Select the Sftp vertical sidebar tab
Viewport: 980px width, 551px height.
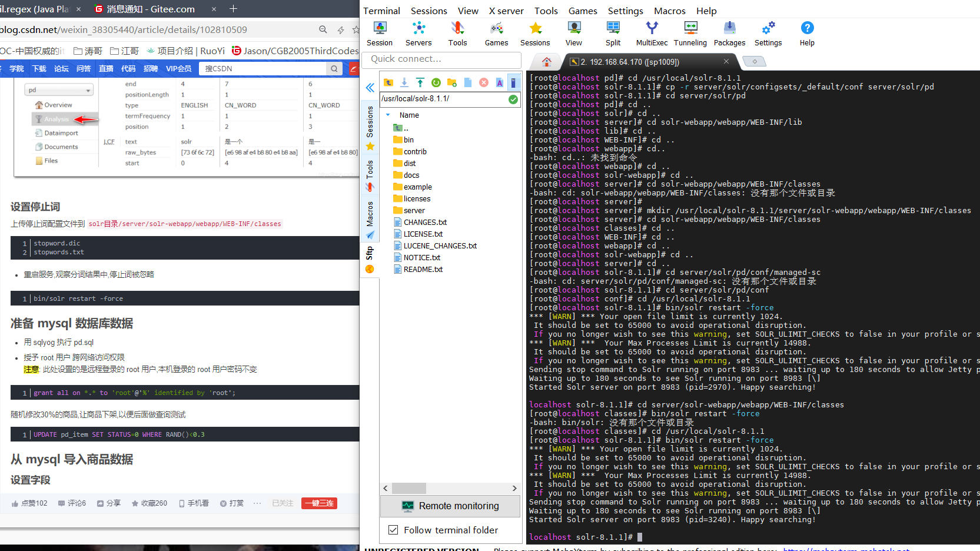click(370, 260)
